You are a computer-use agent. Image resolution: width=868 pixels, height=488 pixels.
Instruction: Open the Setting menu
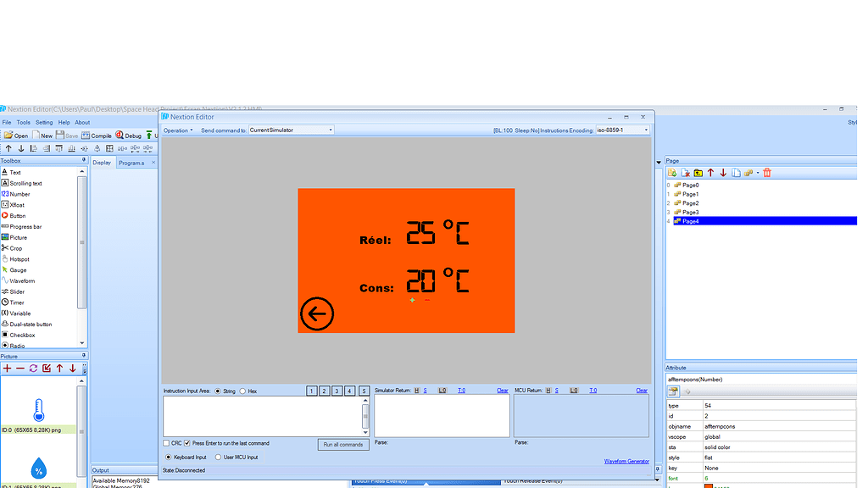[43, 121]
